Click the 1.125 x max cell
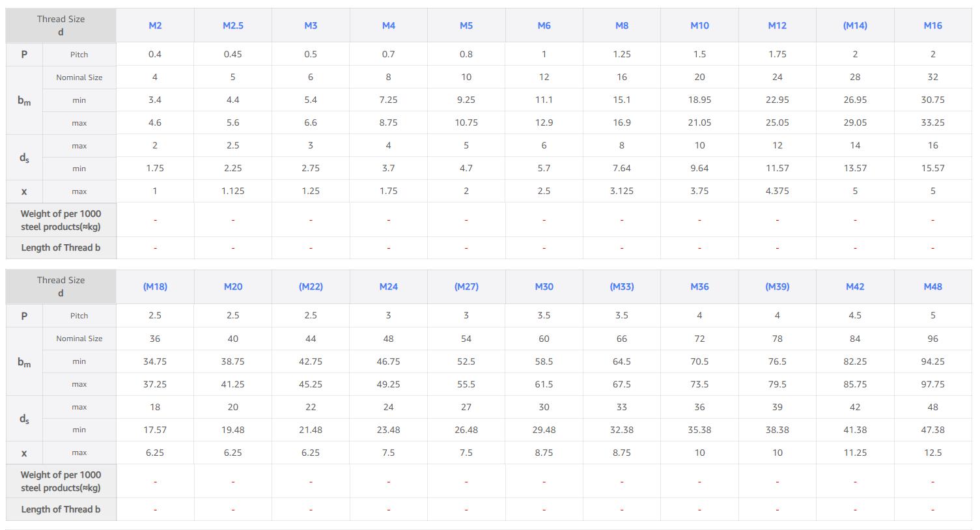 232,191
